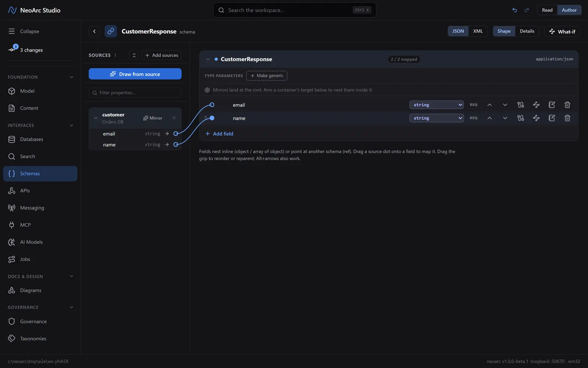Image resolution: width=588 pixels, height=368 pixels.
Task: Open the notes editor for the email field
Action: click(552, 105)
